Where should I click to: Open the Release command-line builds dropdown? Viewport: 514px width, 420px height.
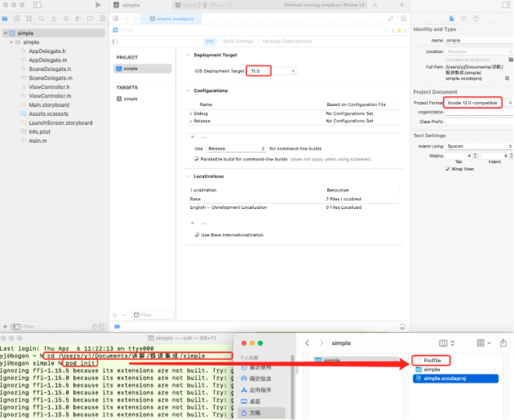[x=236, y=148]
